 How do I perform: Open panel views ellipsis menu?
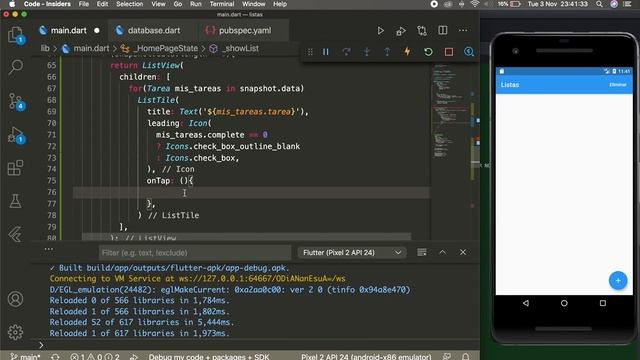[49, 249]
